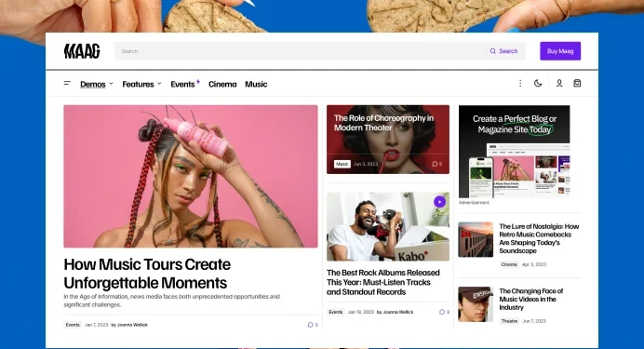Open the Lure of Nostalgia article thumbnail

(476, 239)
